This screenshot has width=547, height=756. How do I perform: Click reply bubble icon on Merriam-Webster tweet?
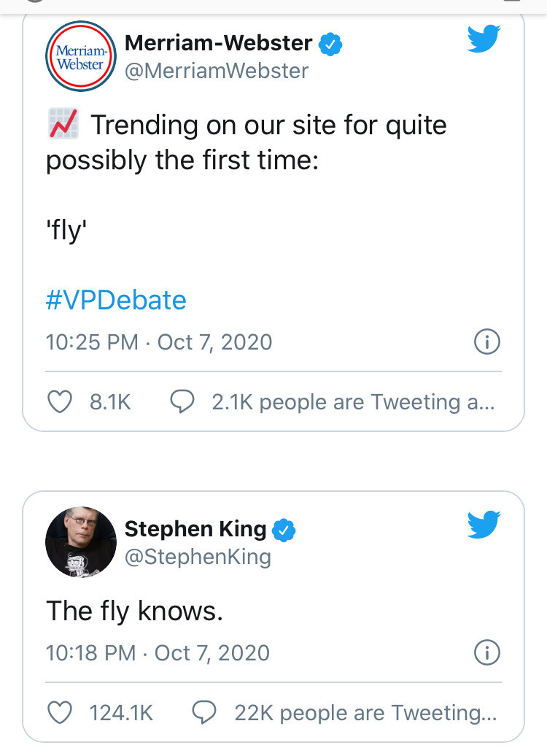pos(182,401)
